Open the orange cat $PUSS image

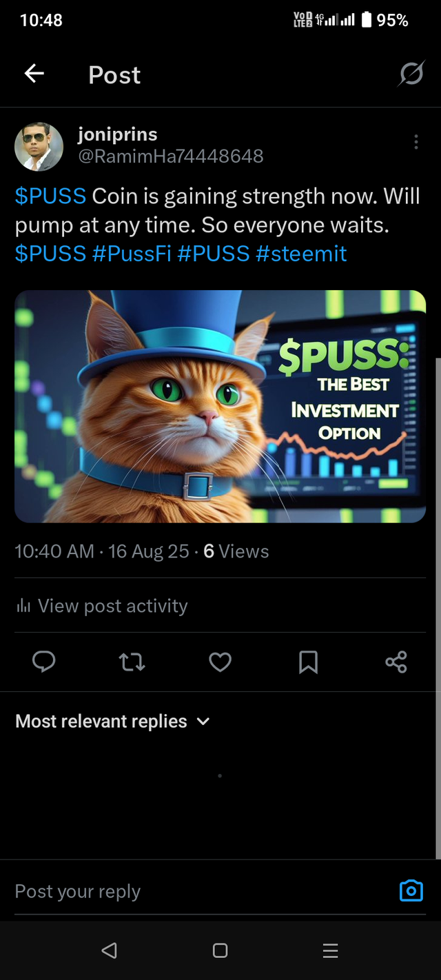(x=220, y=406)
